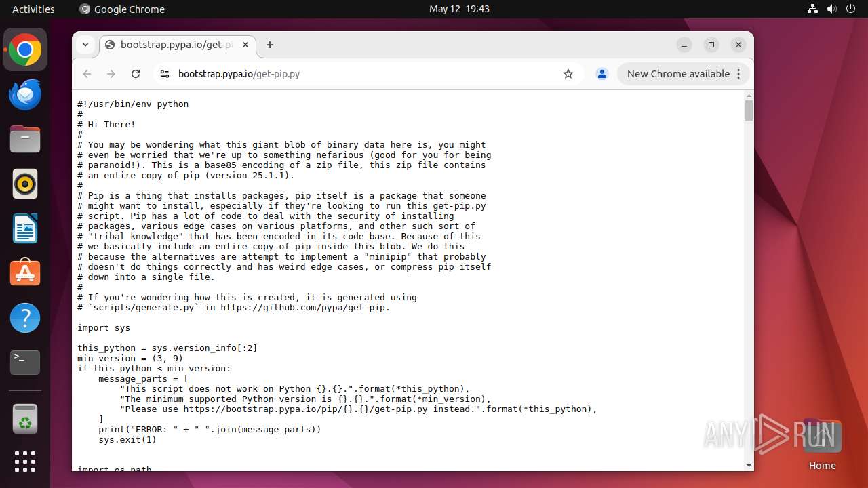Screen dimensions: 868x488
Task: Launch Rhythmbox music player from the dock
Action: click(25, 184)
